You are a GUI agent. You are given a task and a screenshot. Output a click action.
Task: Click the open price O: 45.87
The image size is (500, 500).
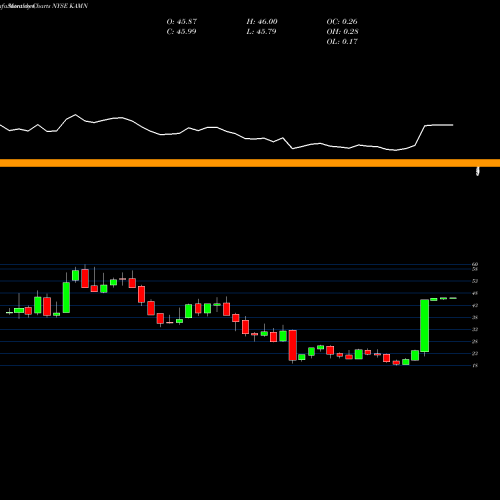[x=182, y=22]
